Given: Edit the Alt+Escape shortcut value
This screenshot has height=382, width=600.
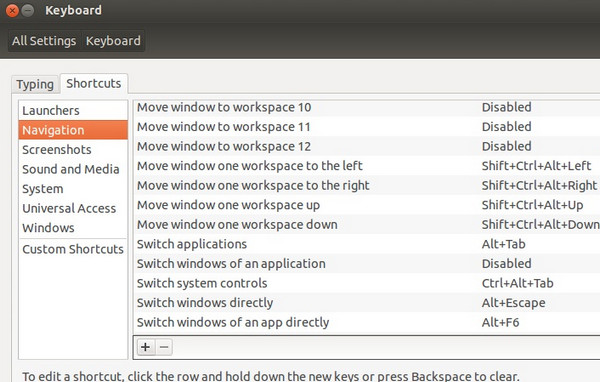Looking at the screenshot, I should pos(514,303).
